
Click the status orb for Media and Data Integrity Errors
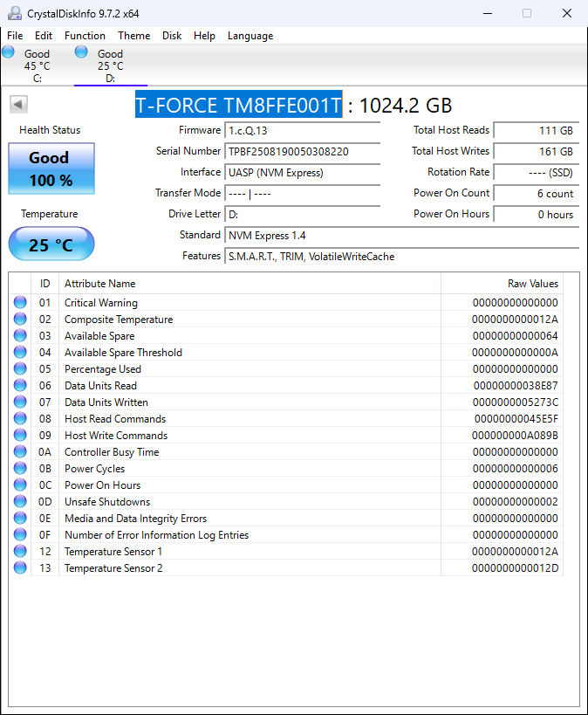pyautogui.click(x=20, y=518)
